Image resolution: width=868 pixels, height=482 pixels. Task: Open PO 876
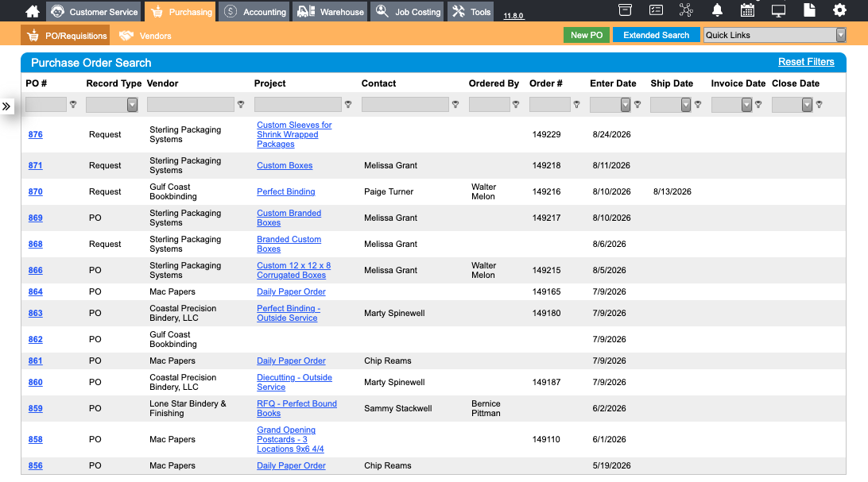pos(36,134)
